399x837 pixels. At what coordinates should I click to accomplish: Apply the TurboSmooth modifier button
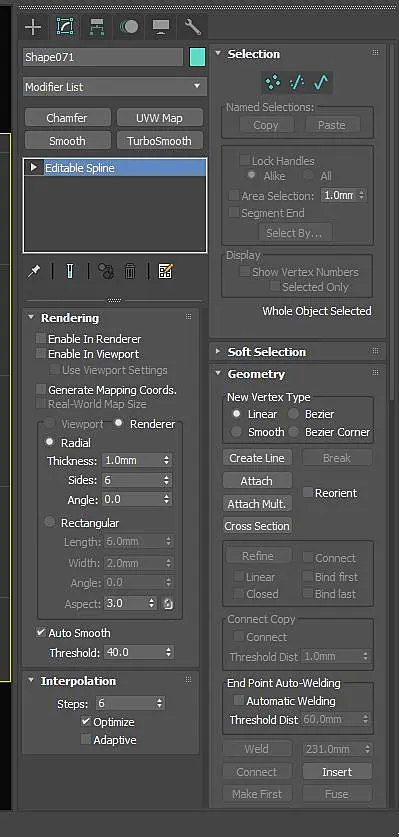159,141
